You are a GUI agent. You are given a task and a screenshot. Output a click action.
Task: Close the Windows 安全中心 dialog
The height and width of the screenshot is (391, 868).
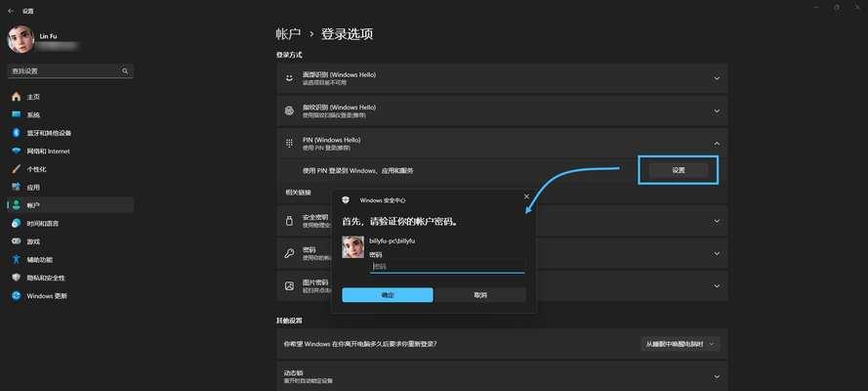click(x=526, y=196)
